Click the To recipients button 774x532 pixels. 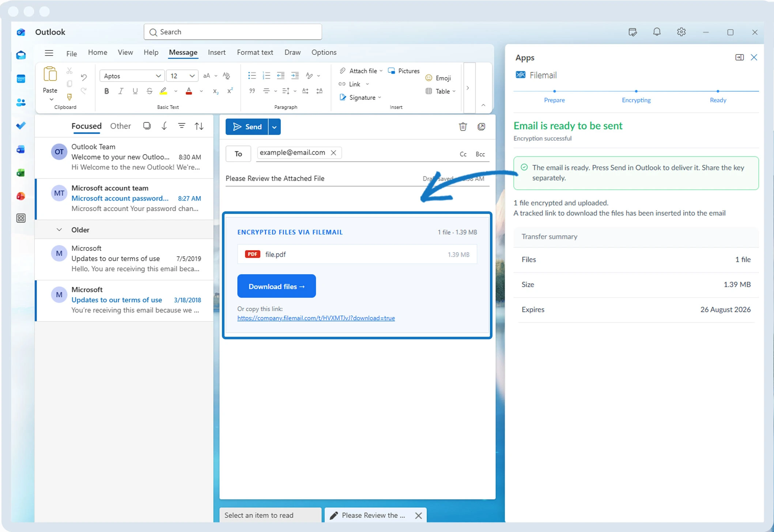[x=238, y=154]
